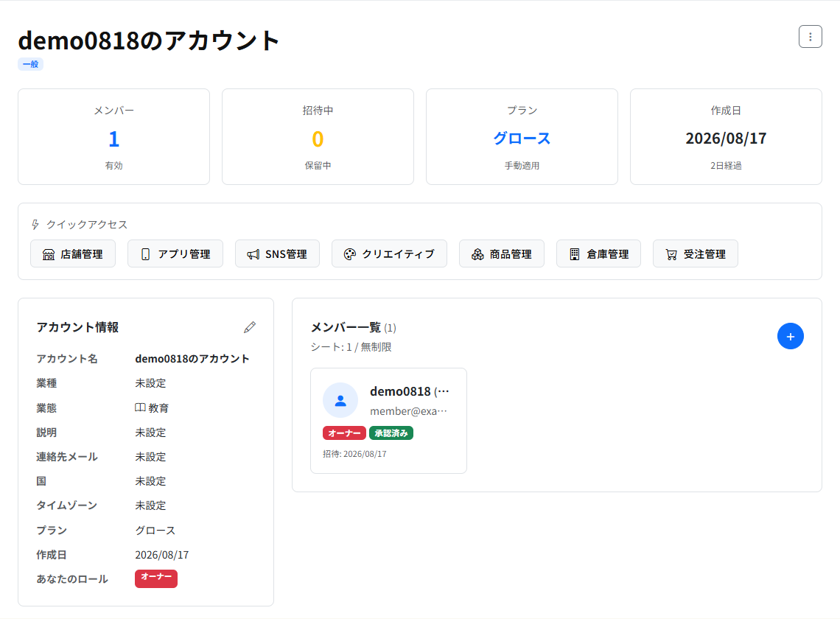Click the 2日経過 label
840x619 pixels.
pos(726,166)
